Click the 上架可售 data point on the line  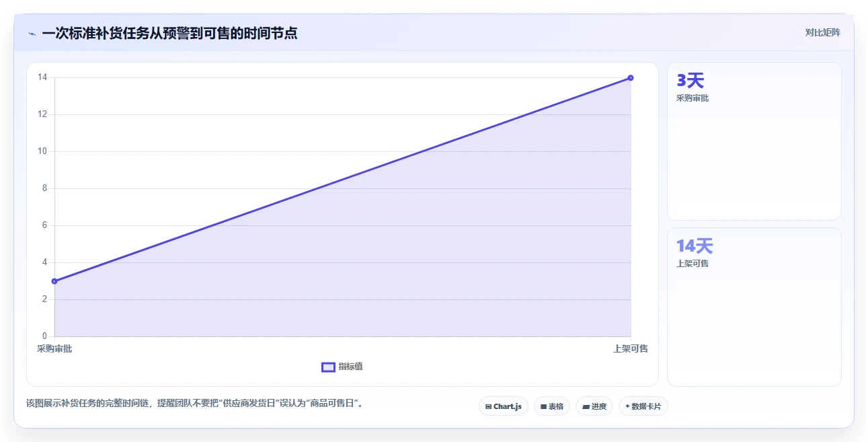tap(631, 78)
